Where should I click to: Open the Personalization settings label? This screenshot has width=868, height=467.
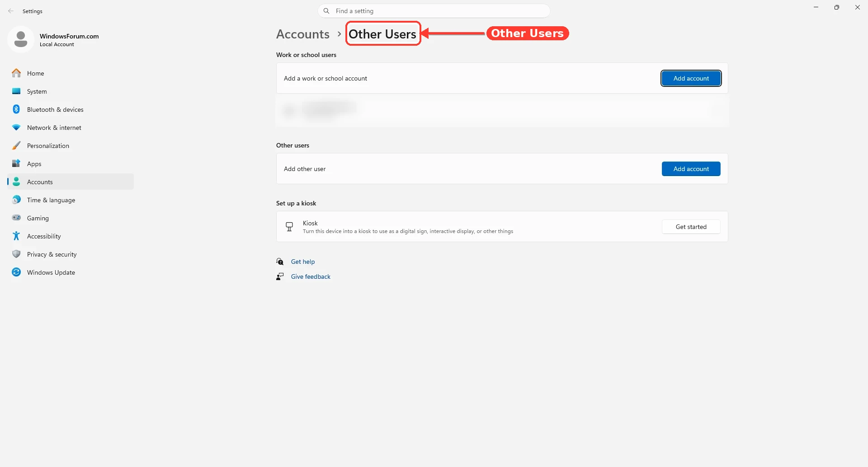48,146
